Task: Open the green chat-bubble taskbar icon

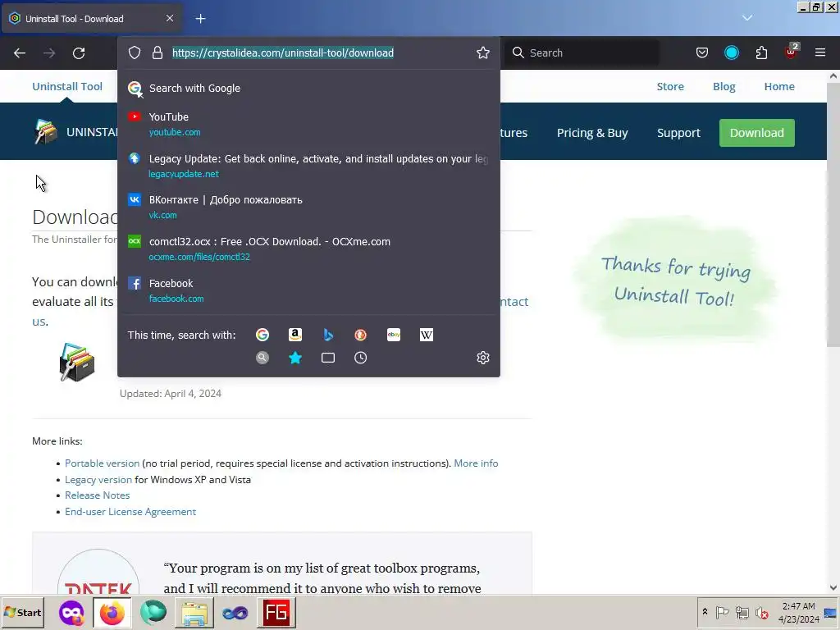Action: coord(153,612)
